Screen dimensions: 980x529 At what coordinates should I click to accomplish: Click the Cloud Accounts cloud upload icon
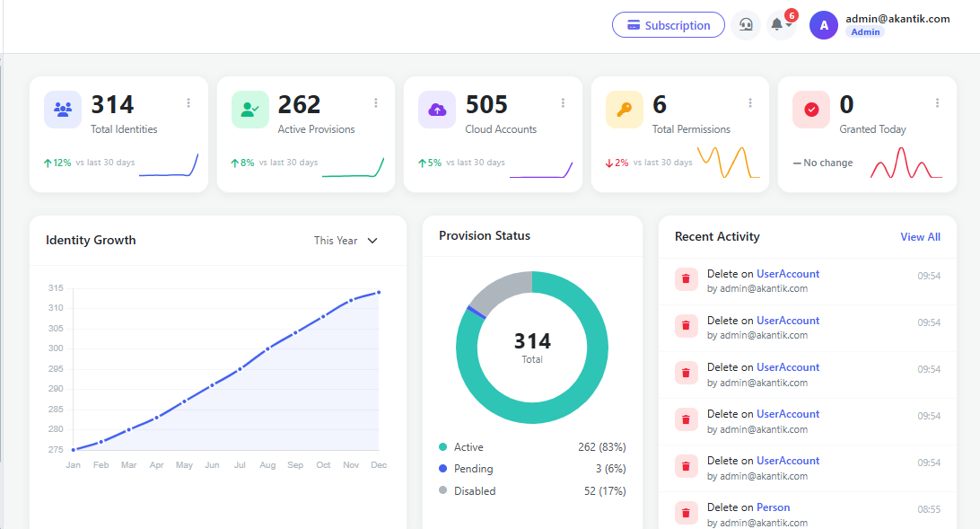(x=437, y=110)
